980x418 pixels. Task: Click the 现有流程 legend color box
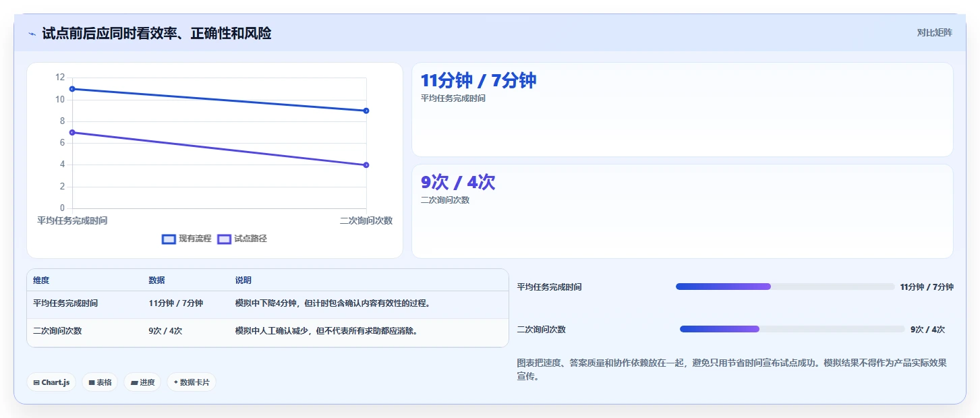point(169,239)
